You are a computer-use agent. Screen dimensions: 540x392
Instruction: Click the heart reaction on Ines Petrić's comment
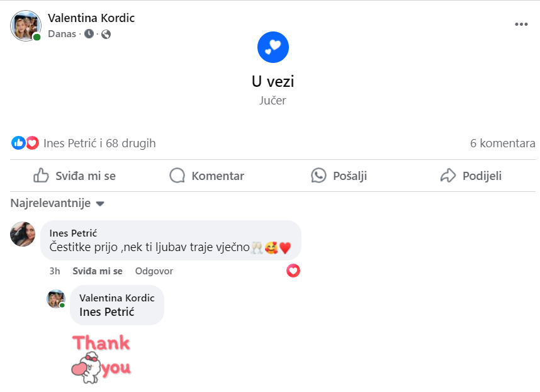point(293,271)
